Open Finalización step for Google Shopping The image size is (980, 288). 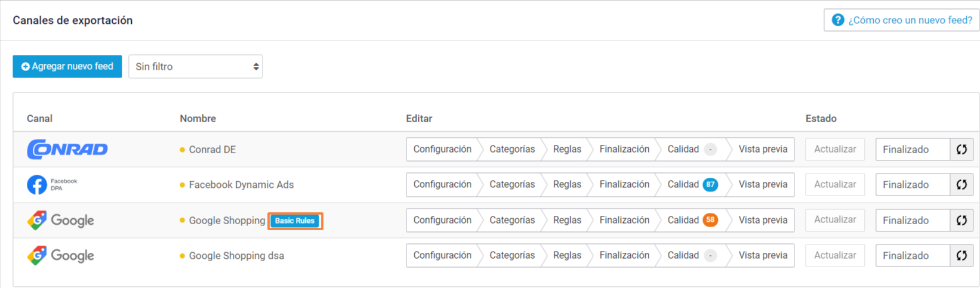pos(624,220)
